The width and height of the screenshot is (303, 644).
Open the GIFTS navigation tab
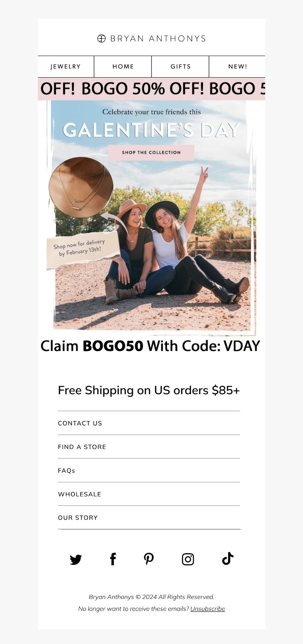[181, 66]
